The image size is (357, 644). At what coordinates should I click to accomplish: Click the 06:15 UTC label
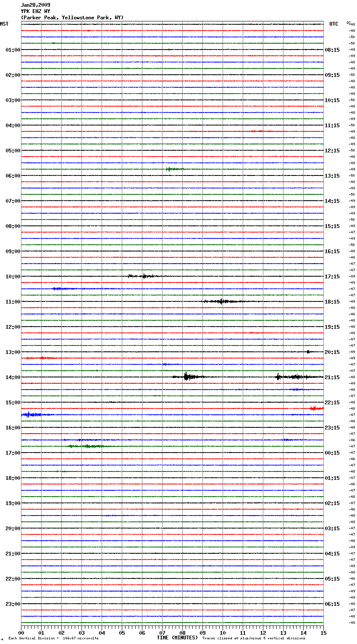pos(332,604)
